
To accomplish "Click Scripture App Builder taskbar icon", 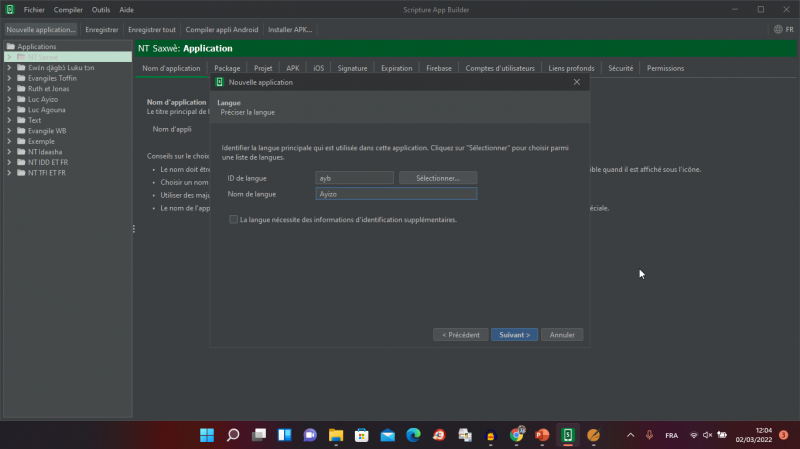I will (568, 435).
